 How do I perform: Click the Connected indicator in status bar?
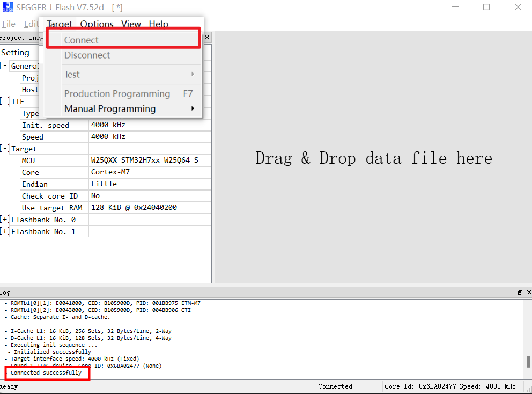pos(335,386)
